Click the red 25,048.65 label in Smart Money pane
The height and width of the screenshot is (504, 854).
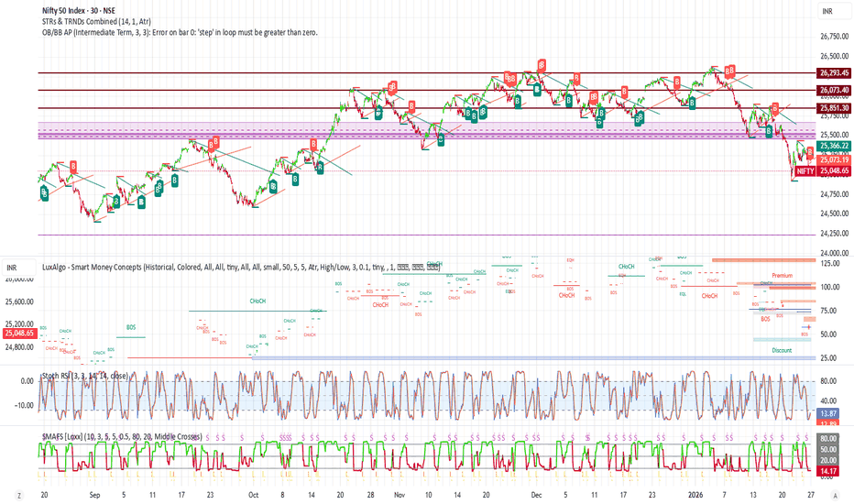19,333
